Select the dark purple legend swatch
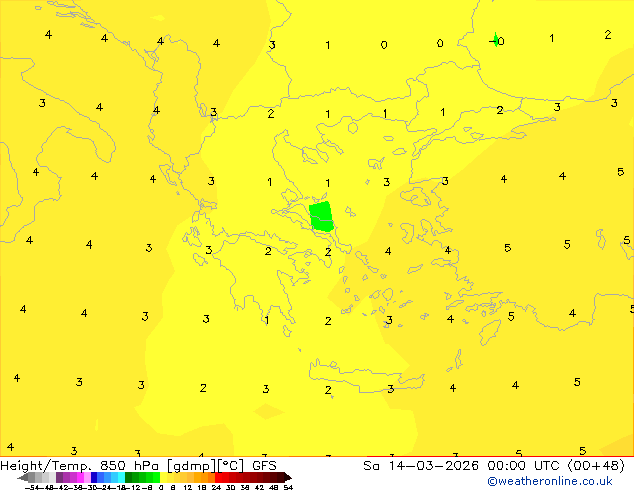This screenshot has height=490, width=634. click(x=59, y=477)
